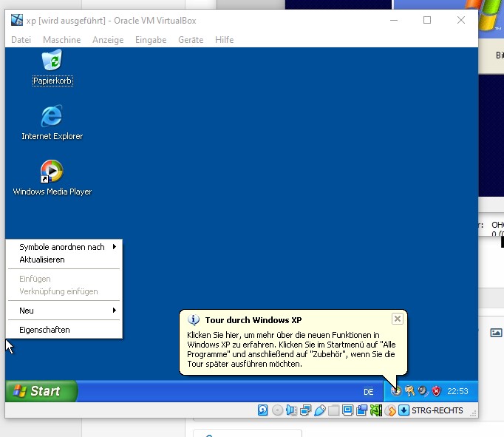The image size is (504, 437).
Task: Open the Datei menu
Action: pyautogui.click(x=21, y=40)
